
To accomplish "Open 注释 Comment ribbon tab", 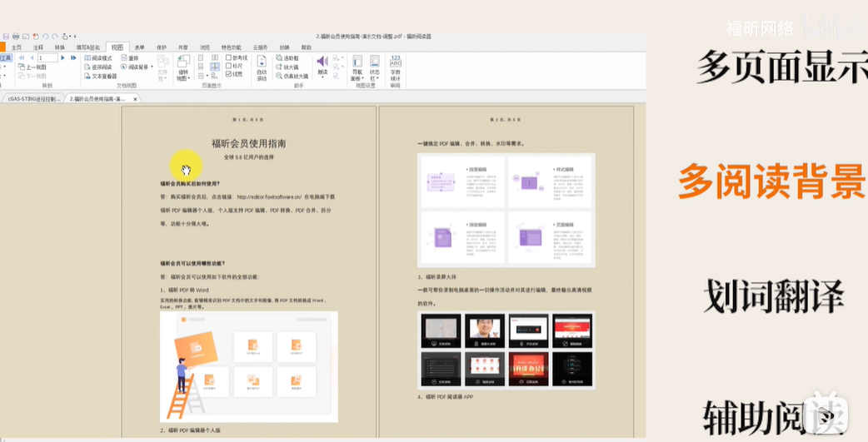I will [x=38, y=47].
